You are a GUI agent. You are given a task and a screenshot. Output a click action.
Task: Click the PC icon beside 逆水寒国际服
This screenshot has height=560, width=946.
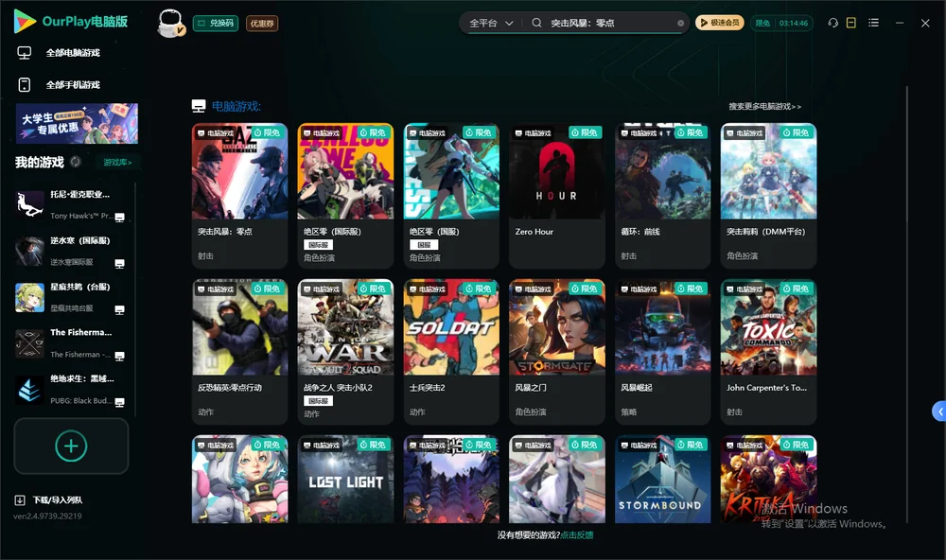pyautogui.click(x=119, y=264)
